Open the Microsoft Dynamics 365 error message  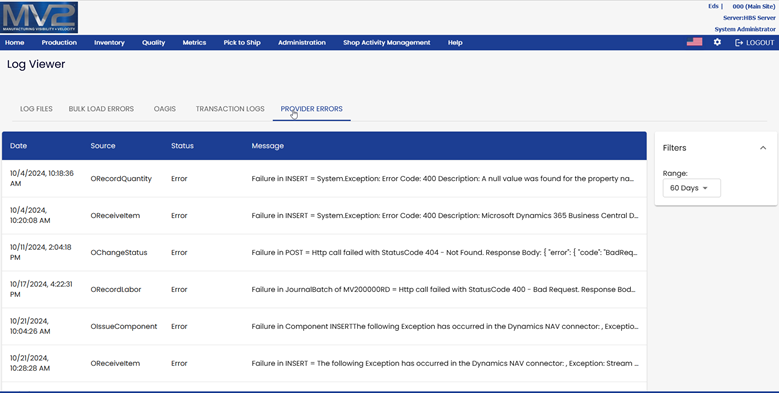445,215
